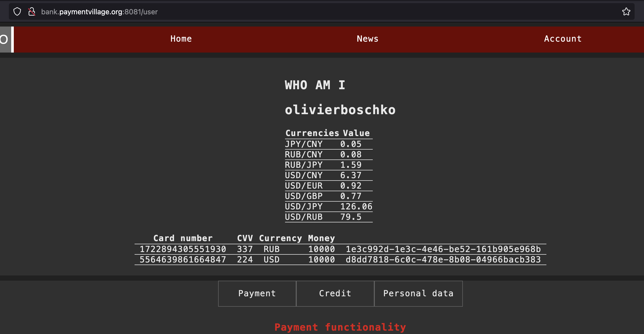The width and height of the screenshot is (644, 334).
Task: Go to the Account menu item
Action: 563,39
